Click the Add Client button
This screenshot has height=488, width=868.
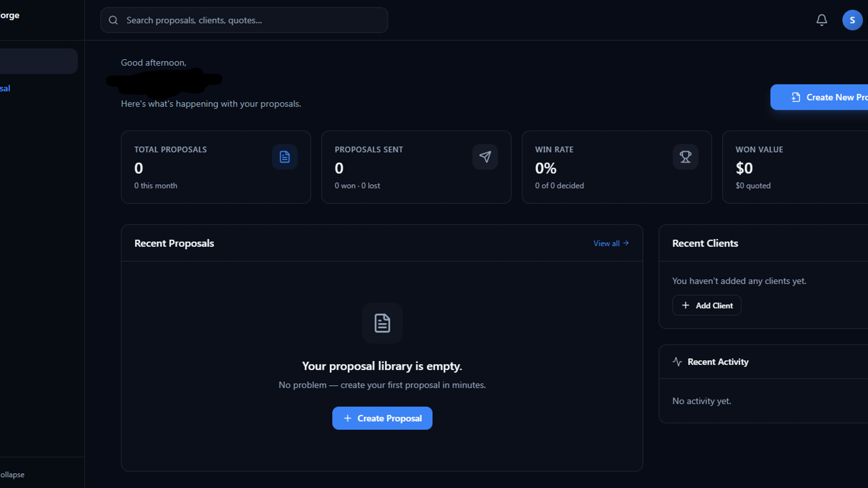[x=707, y=305]
